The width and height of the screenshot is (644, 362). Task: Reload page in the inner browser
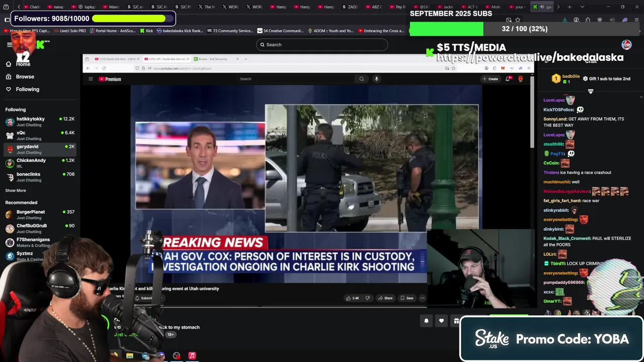pyautogui.click(x=104, y=68)
